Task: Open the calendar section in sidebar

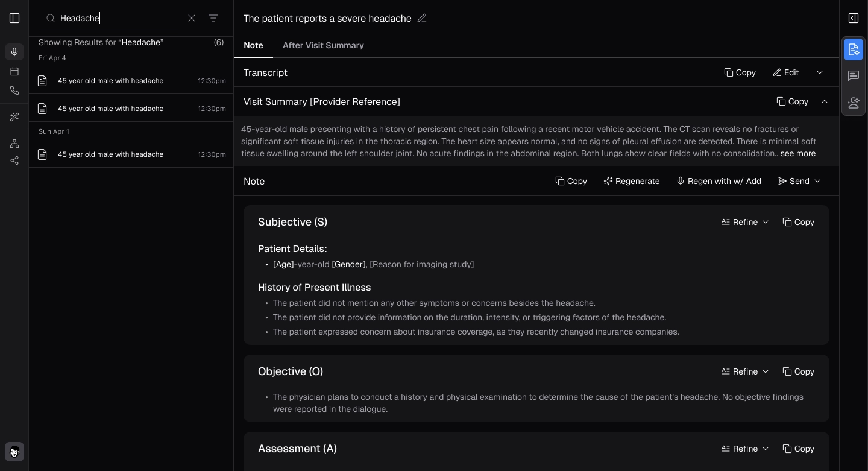Action: point(14,71)
